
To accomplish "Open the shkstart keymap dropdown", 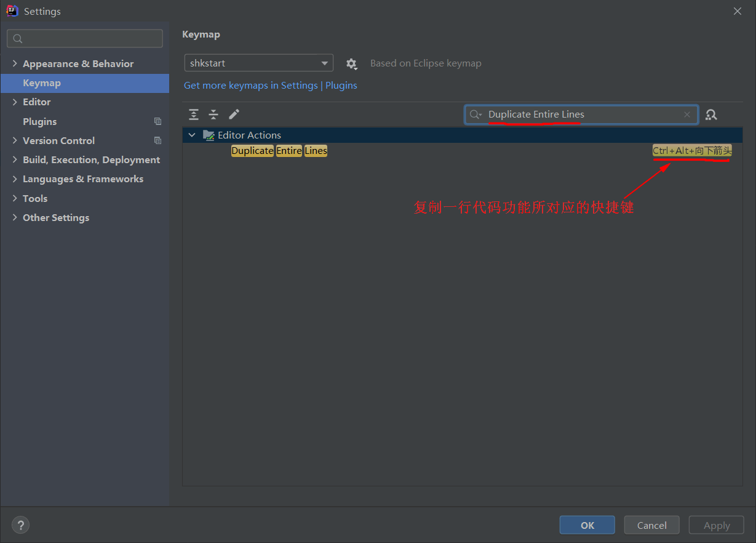I will [259, 63].
